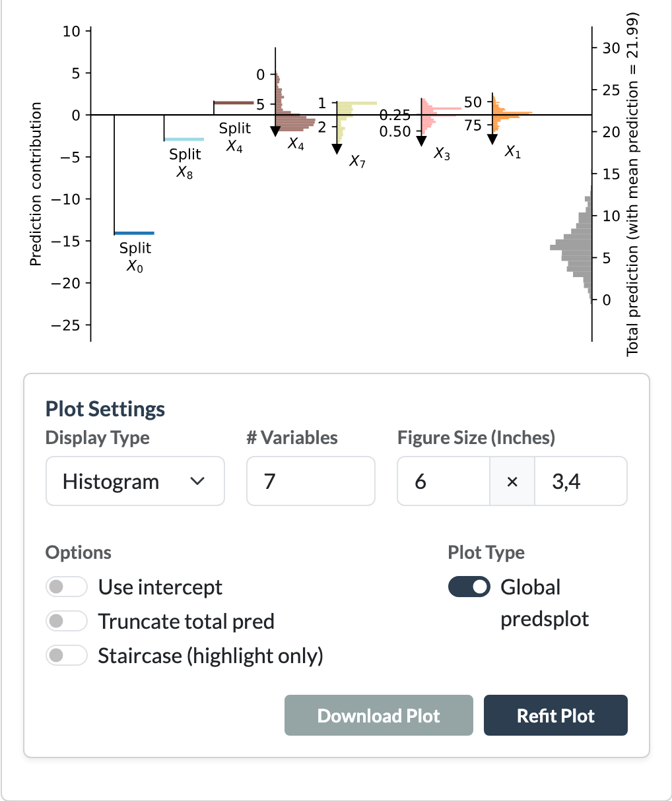
Task: Click the × separator between figure size fields
Action: pyautogui.click(x=512, y=481)
